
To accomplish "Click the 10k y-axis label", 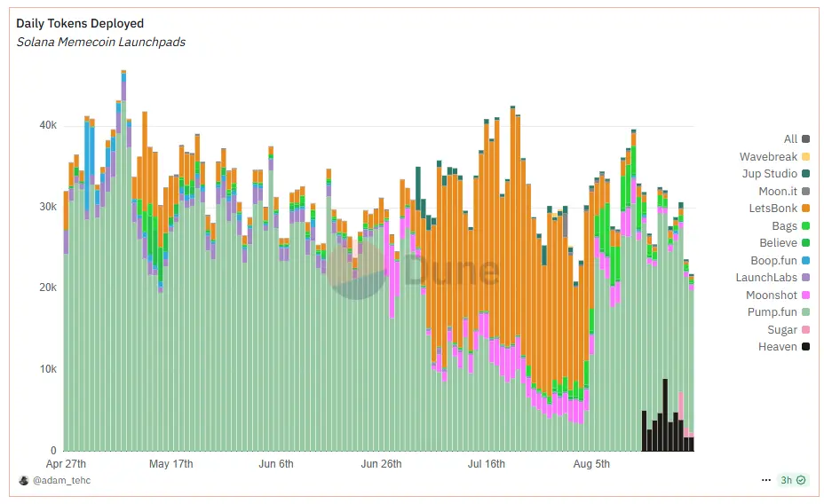I will click(x=48, y=369).
